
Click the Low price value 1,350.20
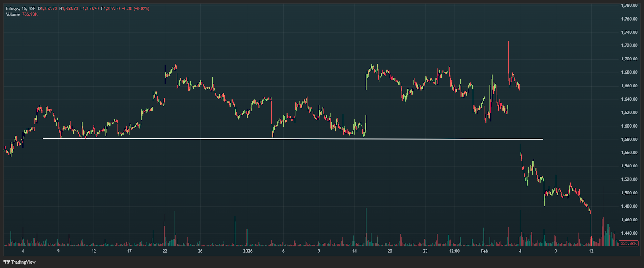coord(90,8)
